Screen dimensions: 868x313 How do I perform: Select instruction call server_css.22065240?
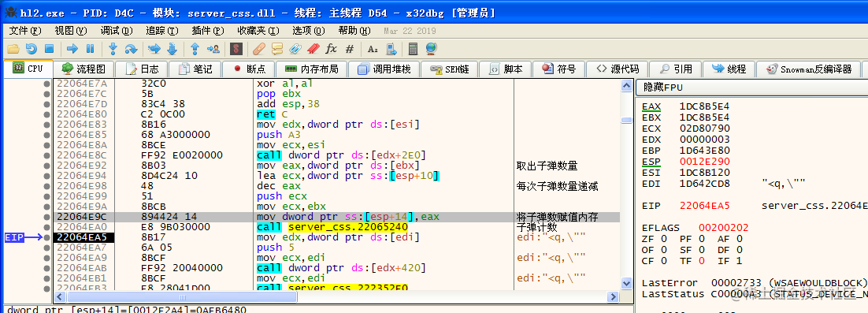[332, 227]
